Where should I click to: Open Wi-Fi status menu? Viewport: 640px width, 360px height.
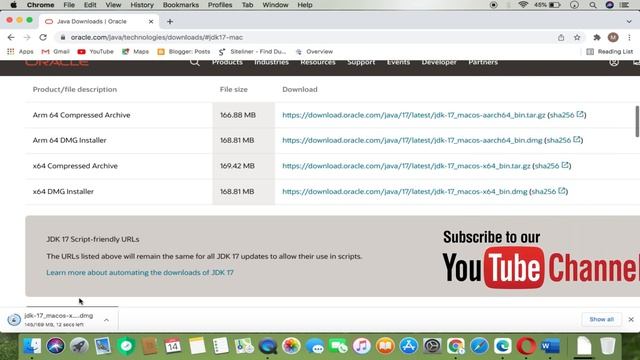coord(523,5)
